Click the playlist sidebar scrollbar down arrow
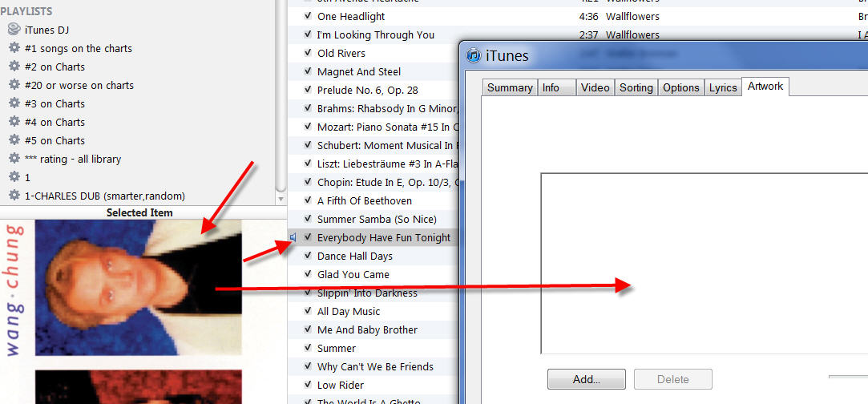Viewport: 868px width, 404px height. click(281, 199)
